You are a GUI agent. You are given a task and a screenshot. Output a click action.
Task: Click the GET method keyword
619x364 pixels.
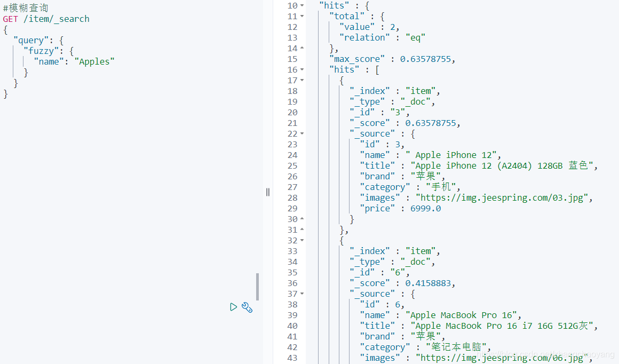[x=10, y=19]
